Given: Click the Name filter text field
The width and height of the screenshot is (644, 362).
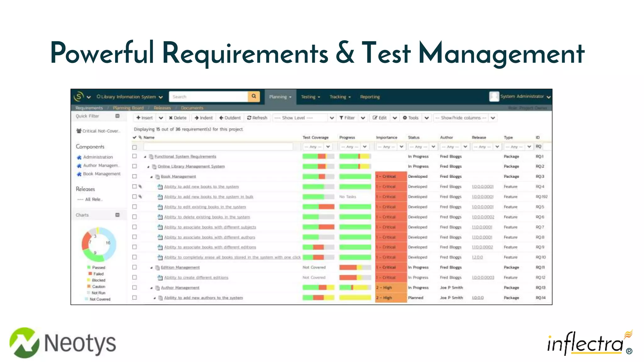Looking at the screenshot, I should pos(218,147).
